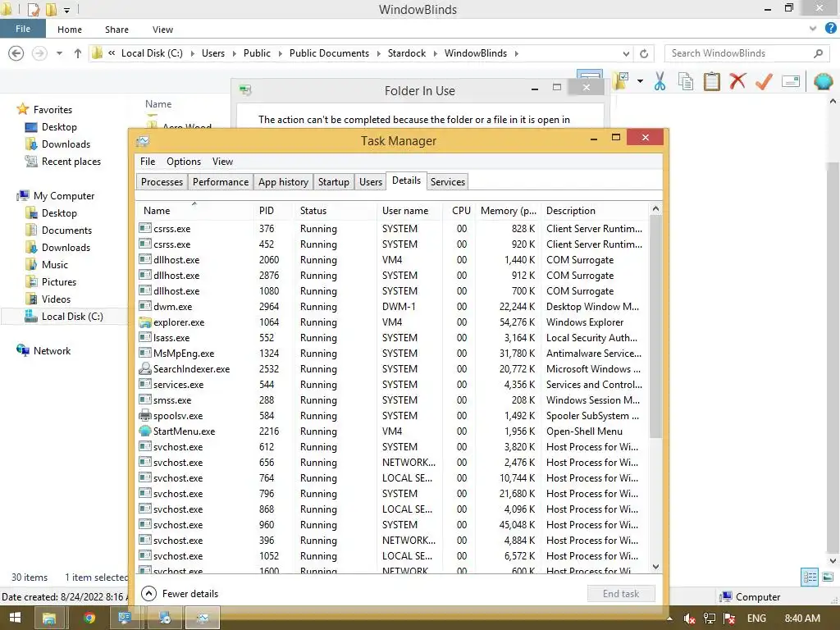Click the folder options icon with checkbox
The height and width of the screenshot is (630, 840).
(622, 81)
